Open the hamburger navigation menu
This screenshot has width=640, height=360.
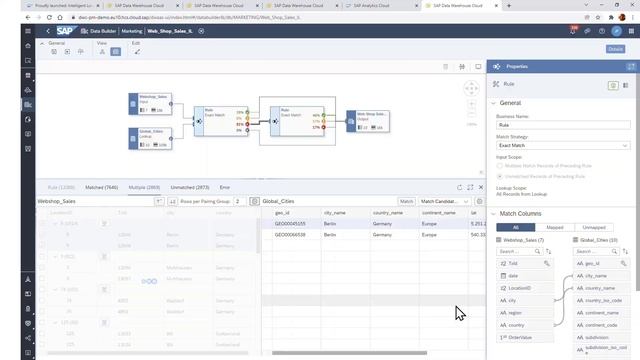point(28,31)
